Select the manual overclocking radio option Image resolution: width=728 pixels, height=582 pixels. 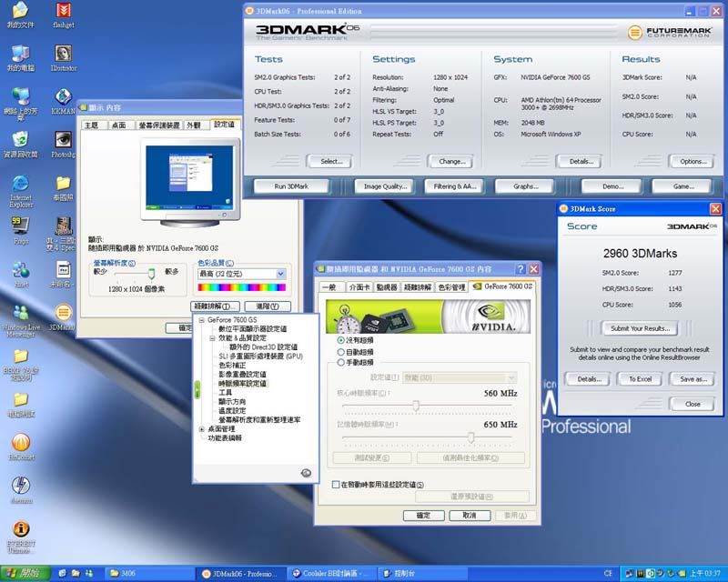pos(341,362)
